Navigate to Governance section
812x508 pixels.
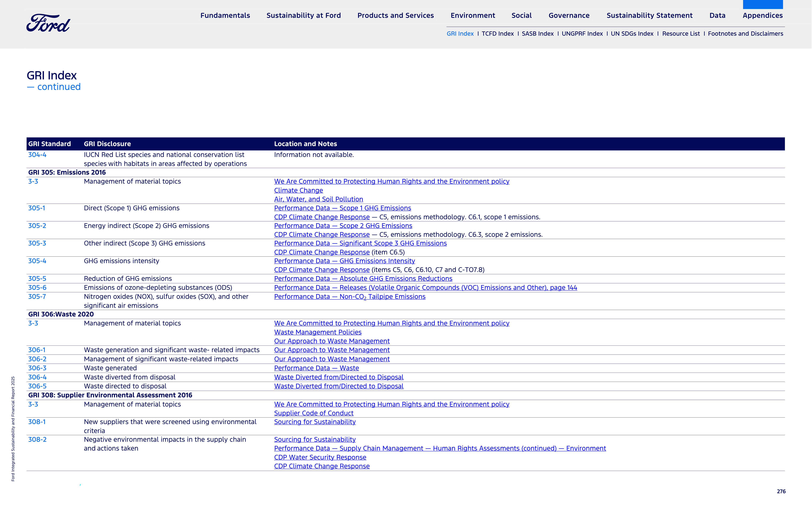[x=569, y=15]
